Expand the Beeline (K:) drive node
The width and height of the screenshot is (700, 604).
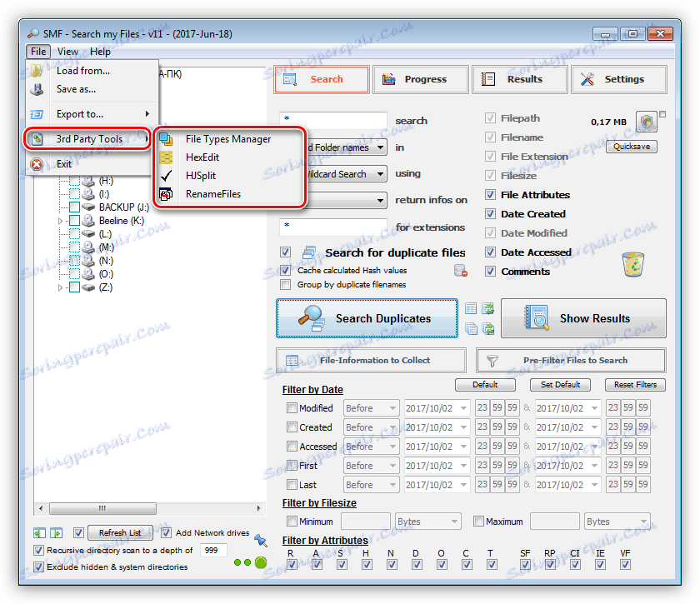coord(60,221)
